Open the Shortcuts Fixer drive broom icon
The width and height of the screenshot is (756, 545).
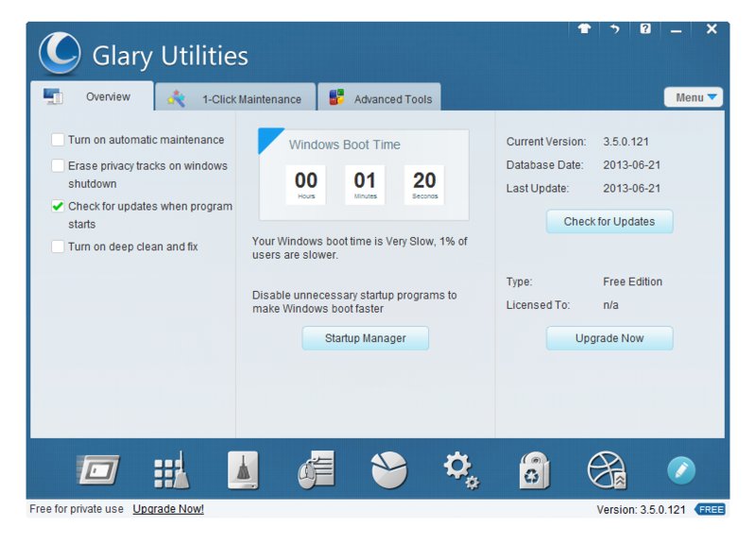(243, 469)
